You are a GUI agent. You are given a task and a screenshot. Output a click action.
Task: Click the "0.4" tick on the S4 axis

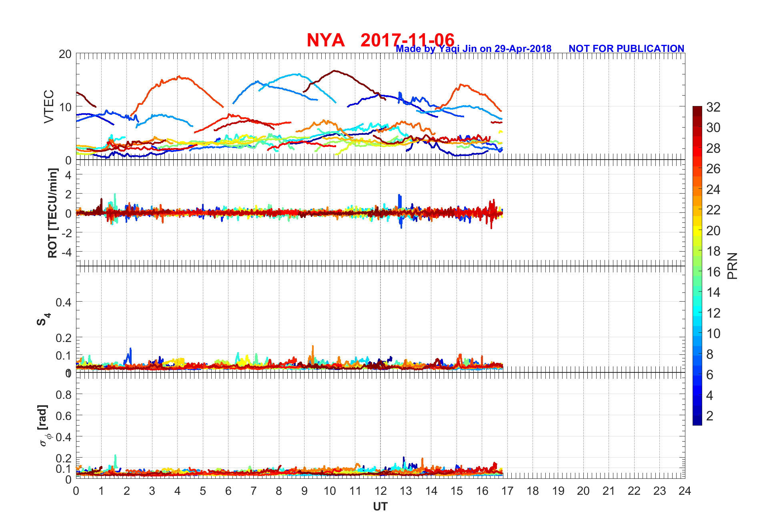(x=64, y=302)
